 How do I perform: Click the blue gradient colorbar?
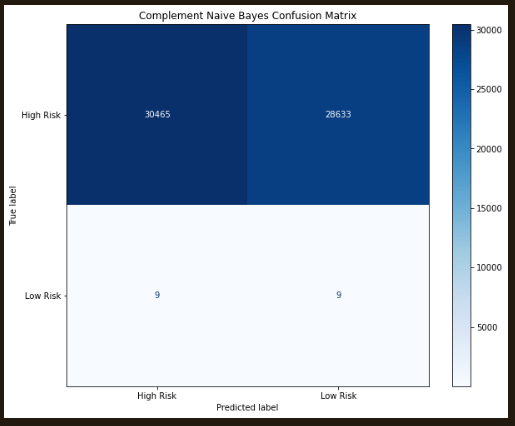(462, 205)
